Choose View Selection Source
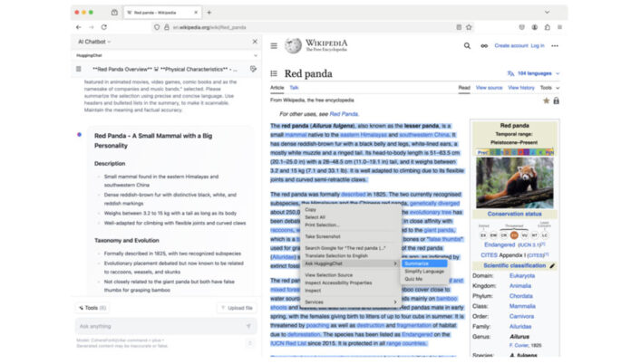631x364 pixels. (x=351, y=274)
